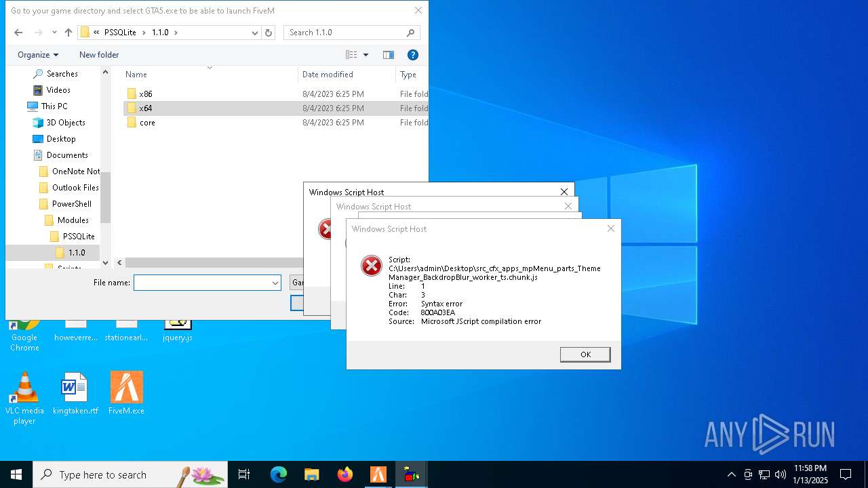Click the taskbar search box
Viewport: 868px width, 488px height.
click(x=130, y=474)
